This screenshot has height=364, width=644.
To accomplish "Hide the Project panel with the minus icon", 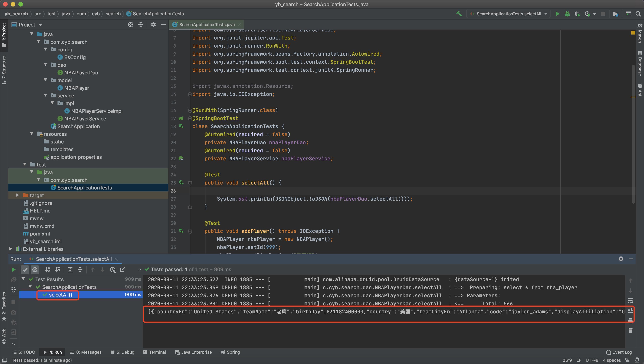I will click(163, 25).
